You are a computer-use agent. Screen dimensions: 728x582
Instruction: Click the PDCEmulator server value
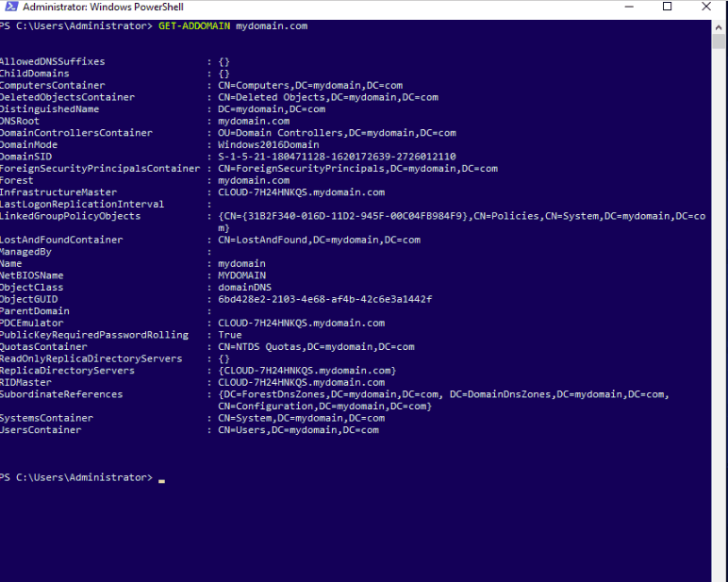(x=302, y=324)
